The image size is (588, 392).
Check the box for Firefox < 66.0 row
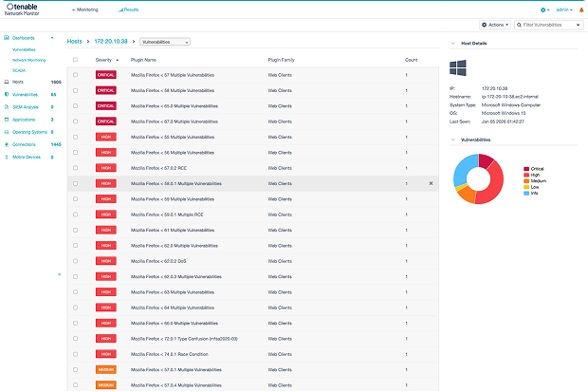pos(75,323)
